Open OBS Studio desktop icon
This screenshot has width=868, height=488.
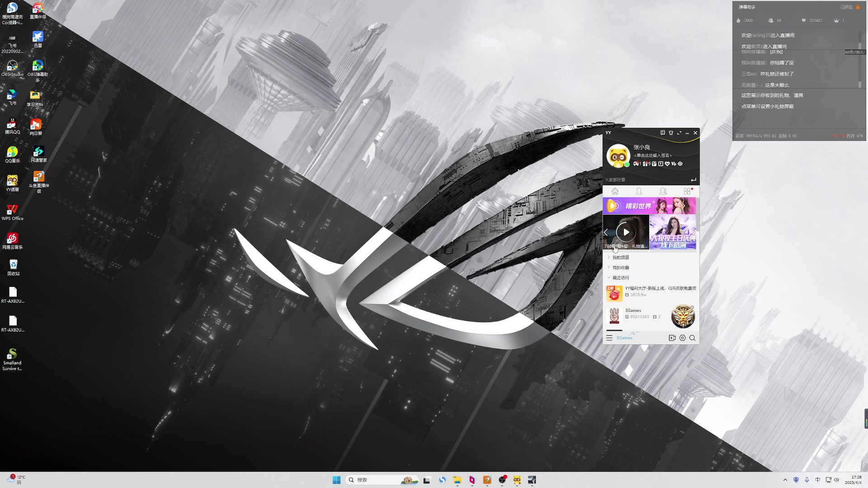[x=12, y=69]
